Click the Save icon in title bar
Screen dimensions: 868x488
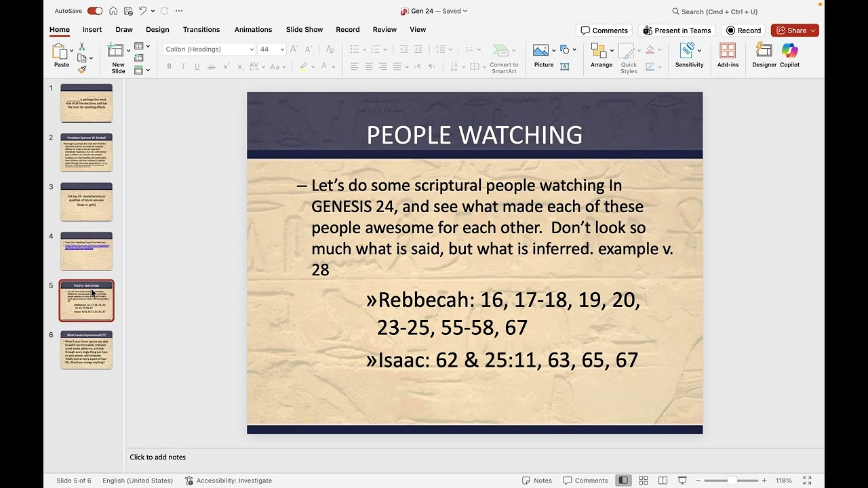127,11
